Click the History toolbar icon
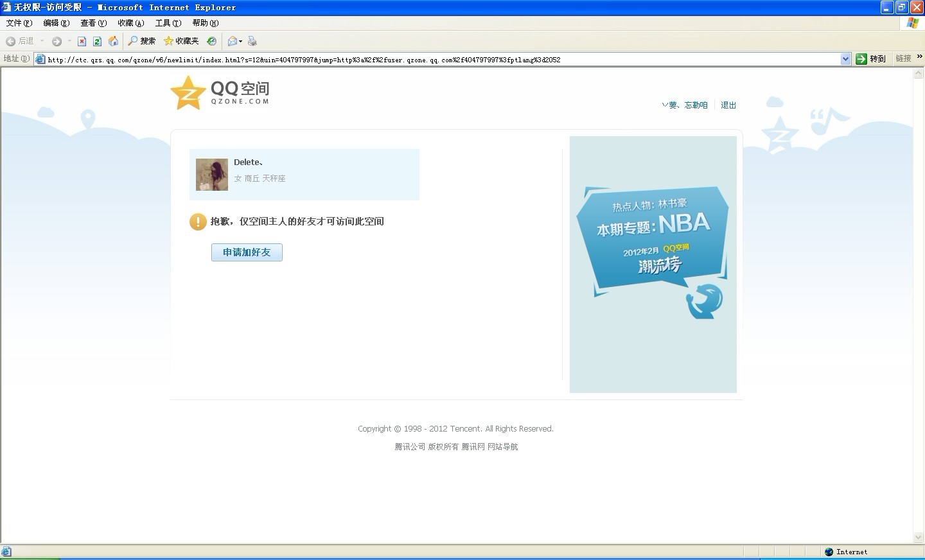 tap(211, 41)
